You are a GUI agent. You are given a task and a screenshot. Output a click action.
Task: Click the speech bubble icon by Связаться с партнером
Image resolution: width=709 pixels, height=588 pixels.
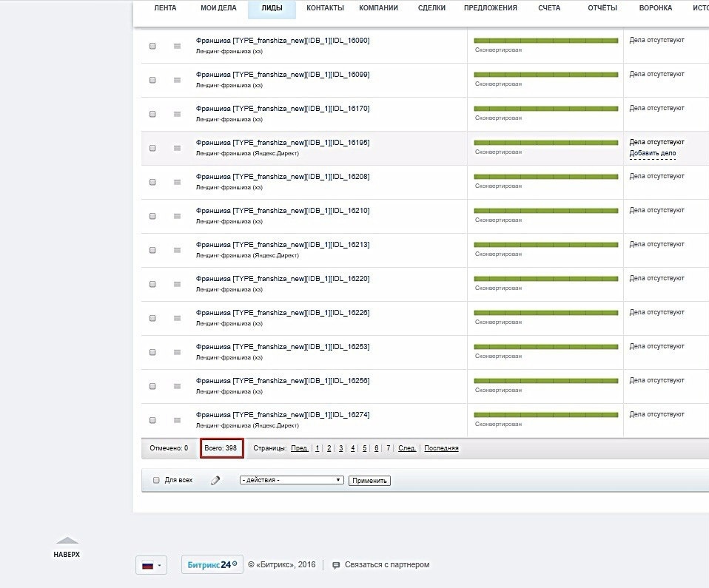[336, 565]
